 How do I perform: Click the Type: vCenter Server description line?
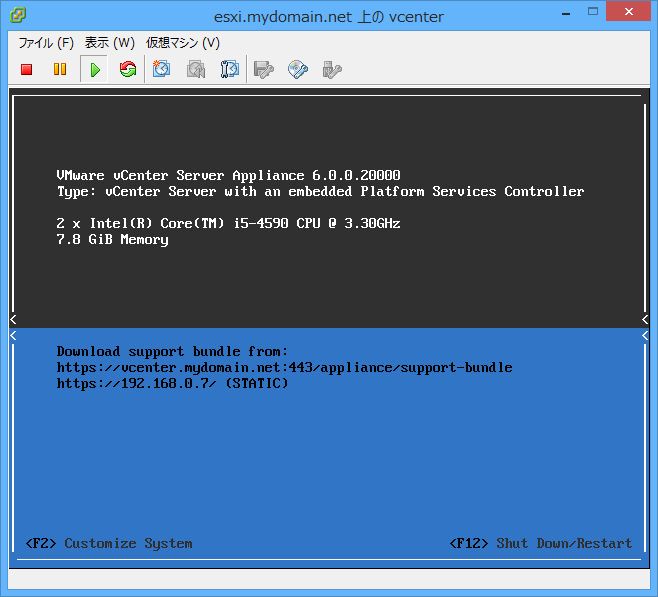[x=321, y=191]
